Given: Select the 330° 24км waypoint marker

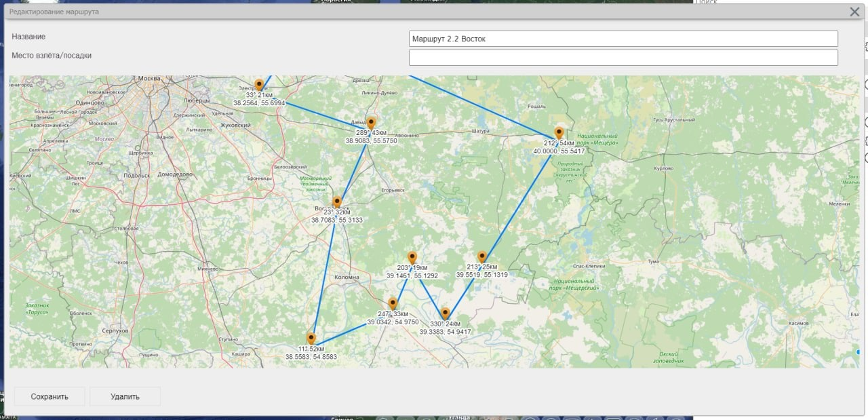Looking at the screenshot, I should click(x=446, y=313).
